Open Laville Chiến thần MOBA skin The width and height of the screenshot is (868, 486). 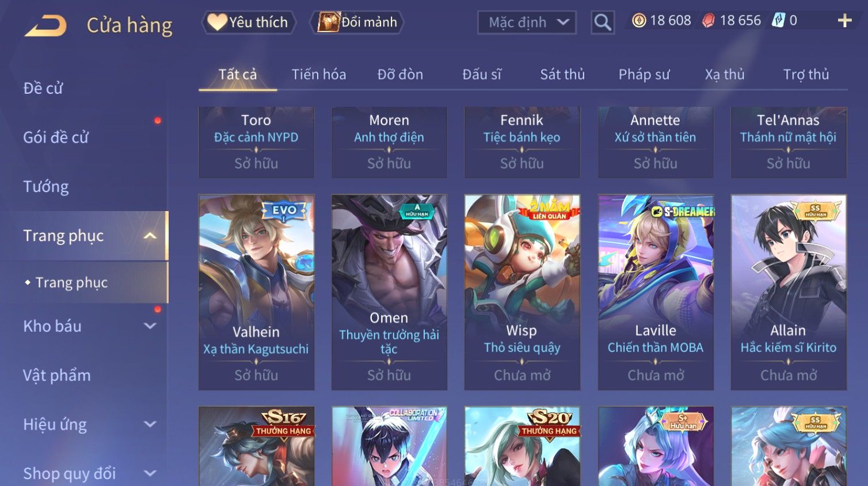pyautogui.click(x=656, y=292)
